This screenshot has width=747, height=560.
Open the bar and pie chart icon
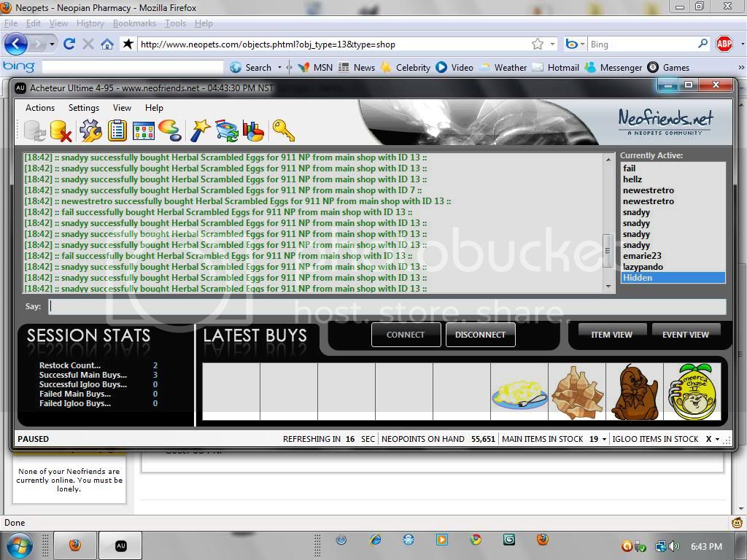pyautogui.click(x=253, y=131)
